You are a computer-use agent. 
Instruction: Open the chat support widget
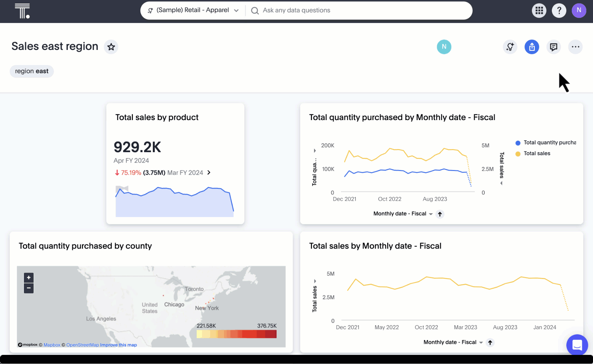(x=577, y=345)
